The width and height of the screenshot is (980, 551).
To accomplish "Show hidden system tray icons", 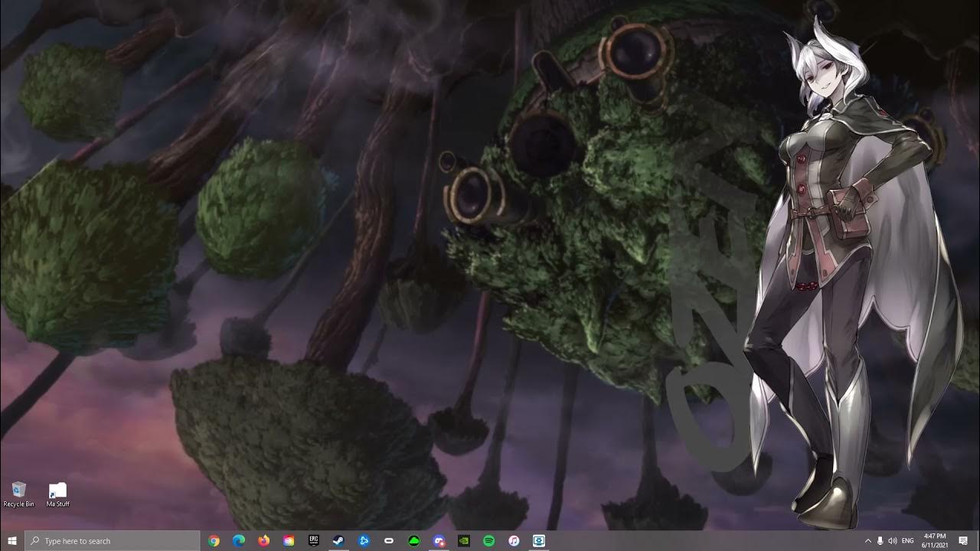I will (867, 541).
